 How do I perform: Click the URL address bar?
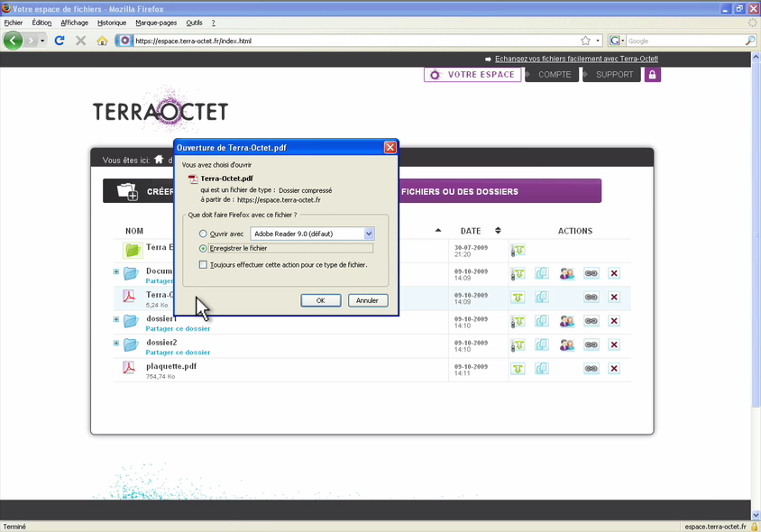(x=357, y=41)
